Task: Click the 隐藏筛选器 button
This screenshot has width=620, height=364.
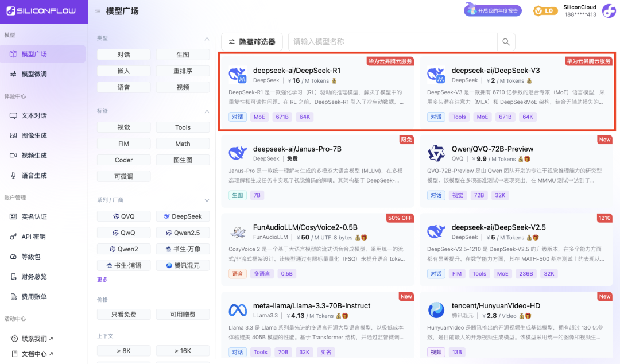Action: click(252, 42)
